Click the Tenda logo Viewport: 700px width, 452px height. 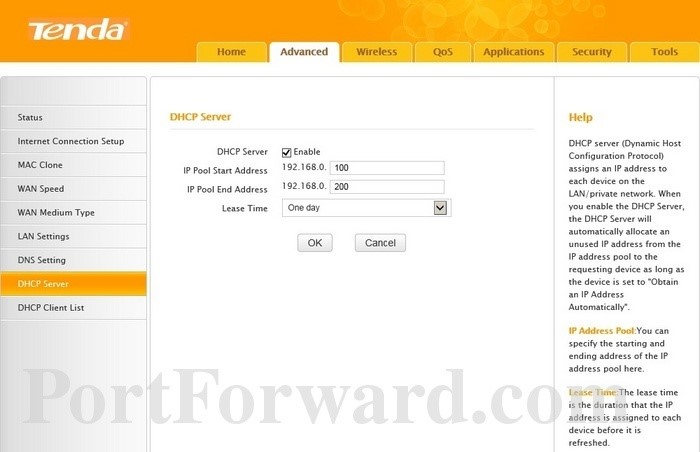click(77, 30)
